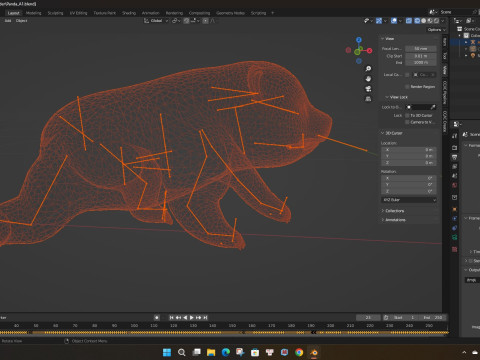Play the animation forward

[x=192, y=318]
